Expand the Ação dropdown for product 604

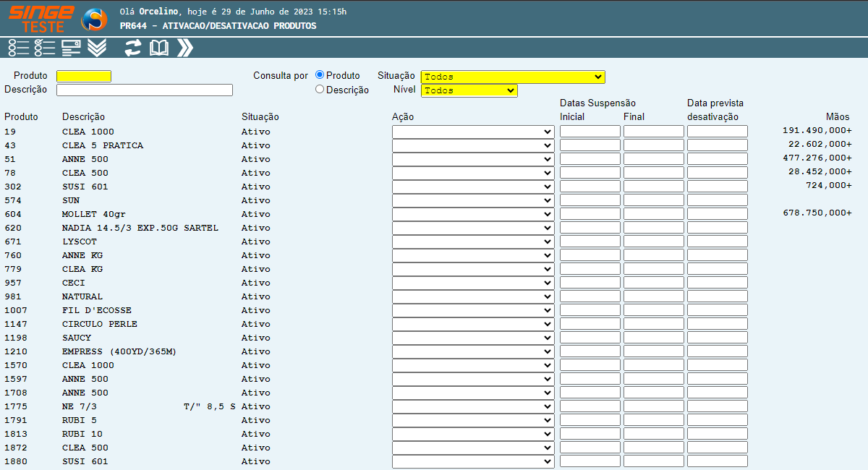click(x=473, y=214)
